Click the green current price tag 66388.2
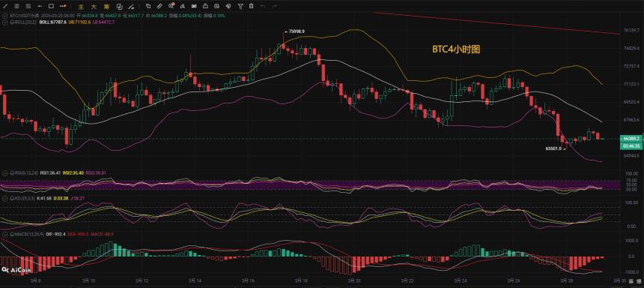The height and width of the screenshot is (288, 644). (631, 139)
